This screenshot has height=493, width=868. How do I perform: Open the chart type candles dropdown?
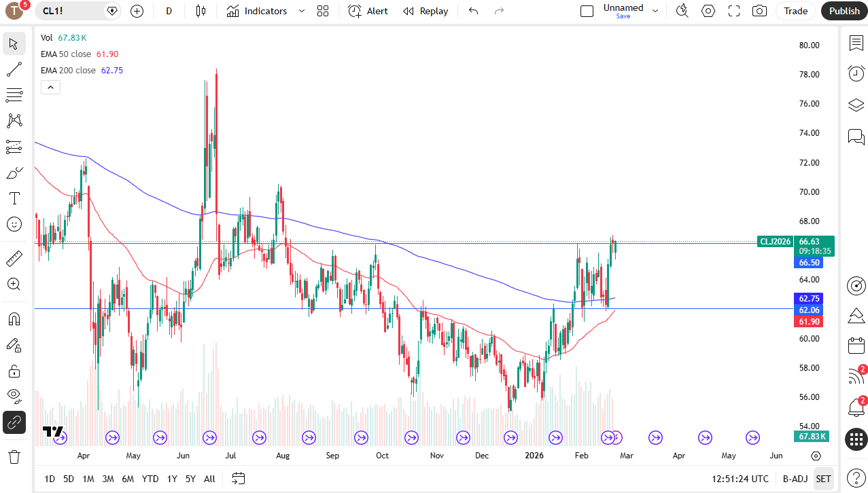pos(200,11)
